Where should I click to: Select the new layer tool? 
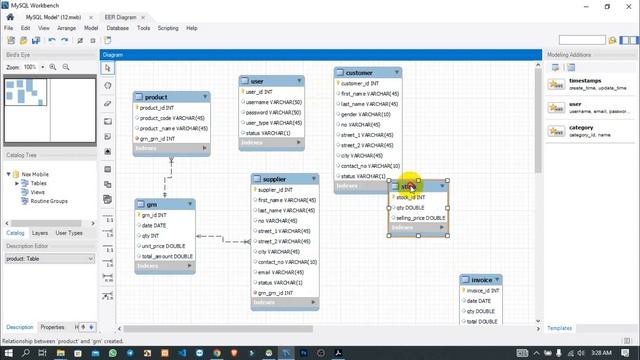click(108, 121)
